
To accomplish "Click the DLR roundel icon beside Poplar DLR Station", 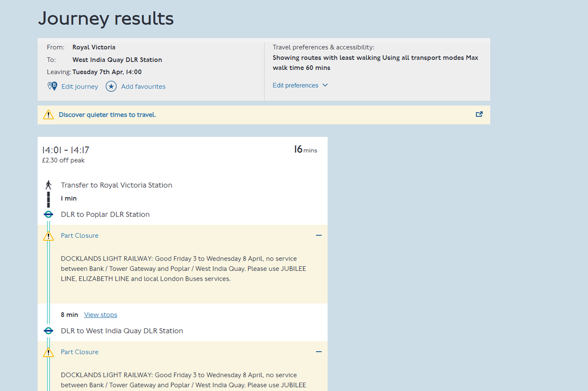I will [48, 214].
